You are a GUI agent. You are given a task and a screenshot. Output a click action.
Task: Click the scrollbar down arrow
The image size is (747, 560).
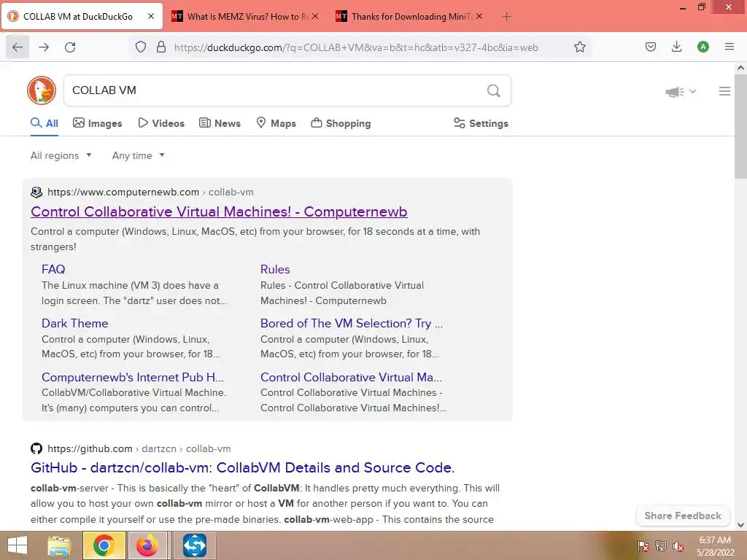coord(740,525)
